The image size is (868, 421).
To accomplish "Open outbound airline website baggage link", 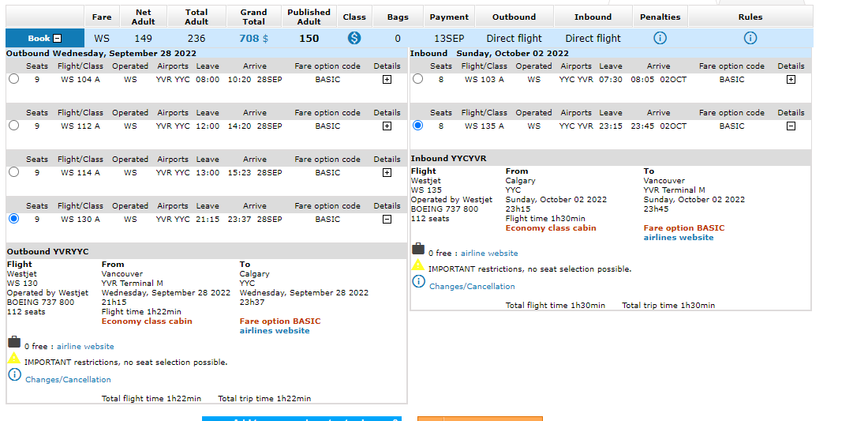I will (85, 347).
